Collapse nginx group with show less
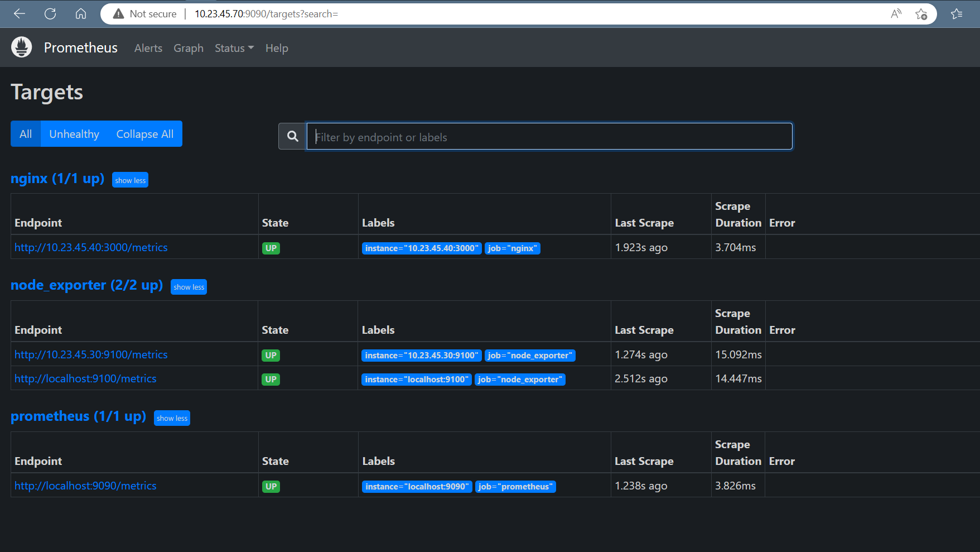This screenshot has height=552, width=980. tap(130, 180)
